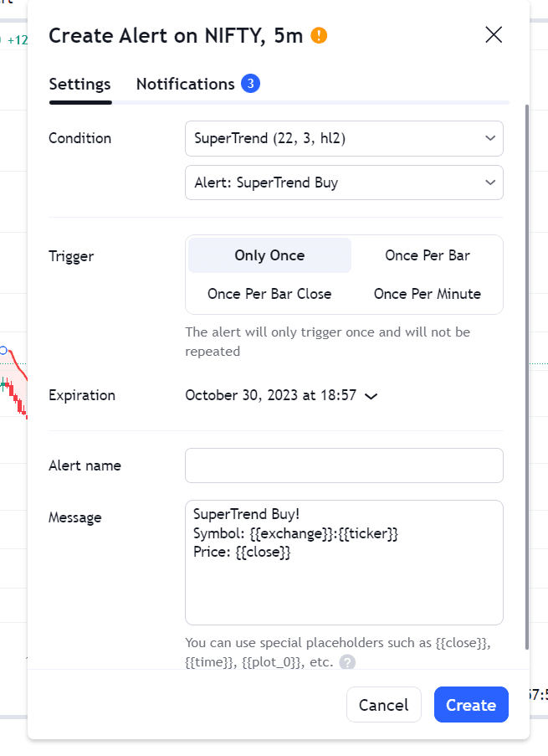Switch to the Settings tab
The height and width of the screenshot is (756, 548).
coord(79,85)
